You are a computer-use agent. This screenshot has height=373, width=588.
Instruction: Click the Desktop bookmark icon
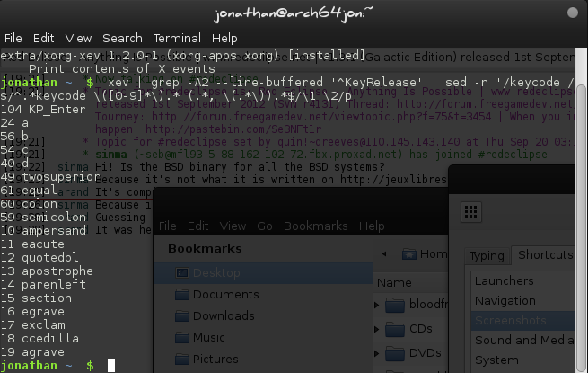tap(181, 271)
